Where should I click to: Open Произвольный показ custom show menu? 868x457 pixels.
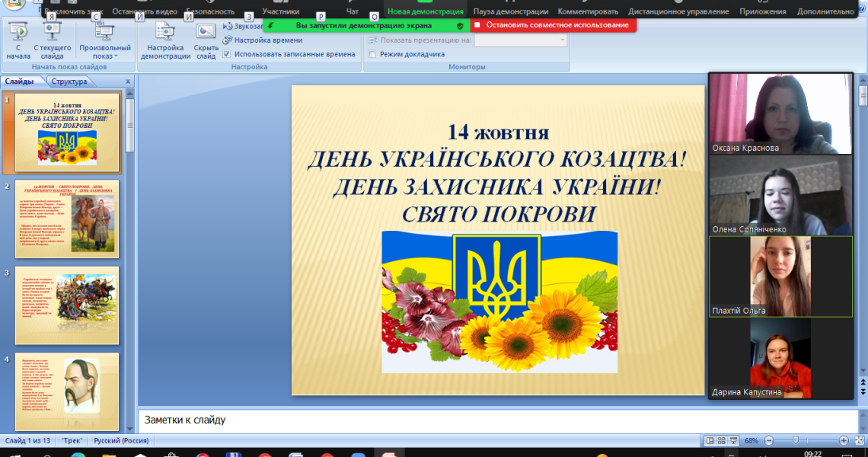click(x=104, y=40)
